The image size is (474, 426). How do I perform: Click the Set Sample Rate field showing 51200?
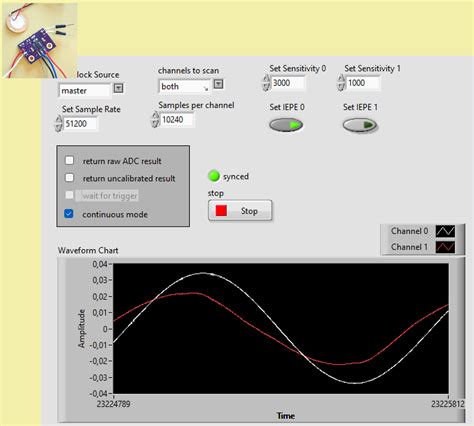[80, 124]
